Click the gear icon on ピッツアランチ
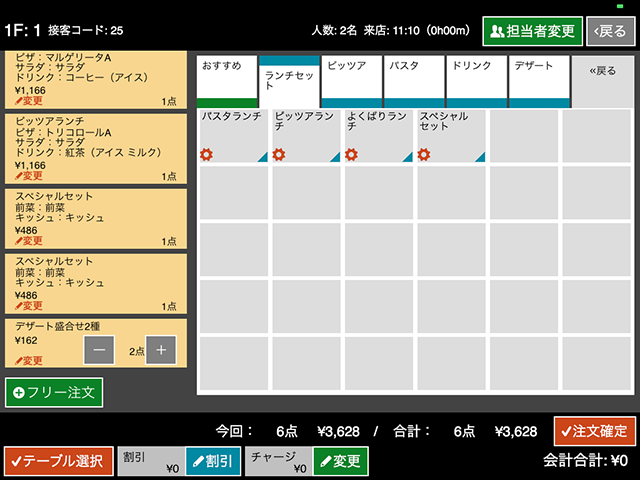 click(279, 154)
